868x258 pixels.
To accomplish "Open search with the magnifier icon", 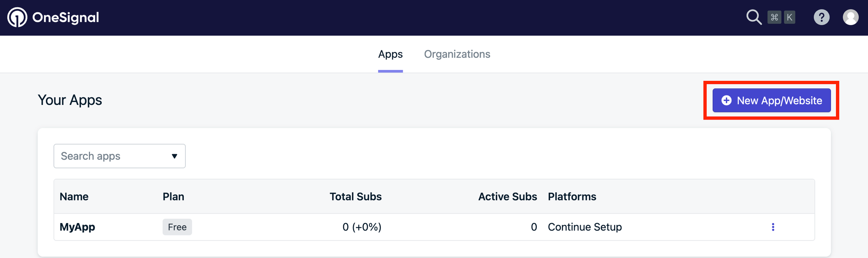I will [x=754, y=17].
